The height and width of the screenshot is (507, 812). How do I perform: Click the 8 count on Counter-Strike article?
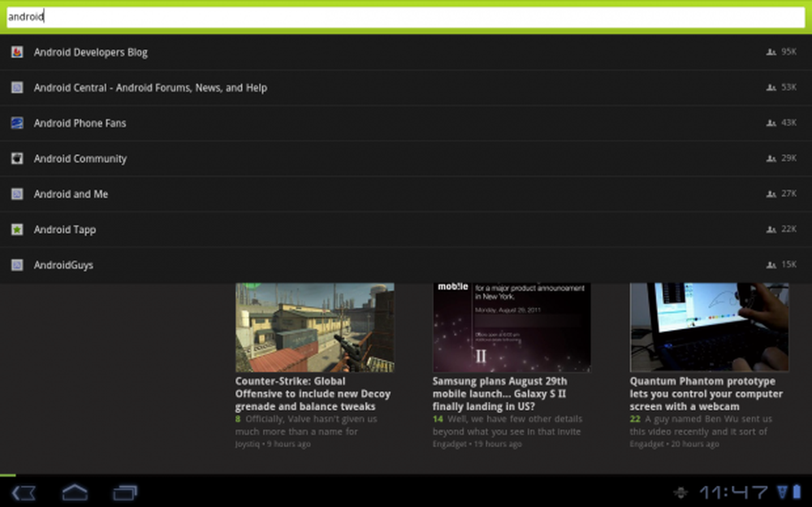(x=238, y=419)
